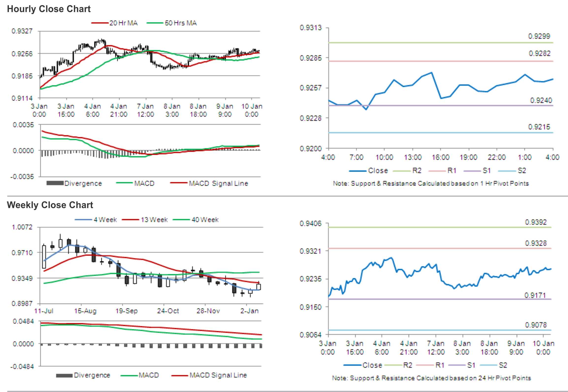Click the 0.9150 axis value

[310, 307]
